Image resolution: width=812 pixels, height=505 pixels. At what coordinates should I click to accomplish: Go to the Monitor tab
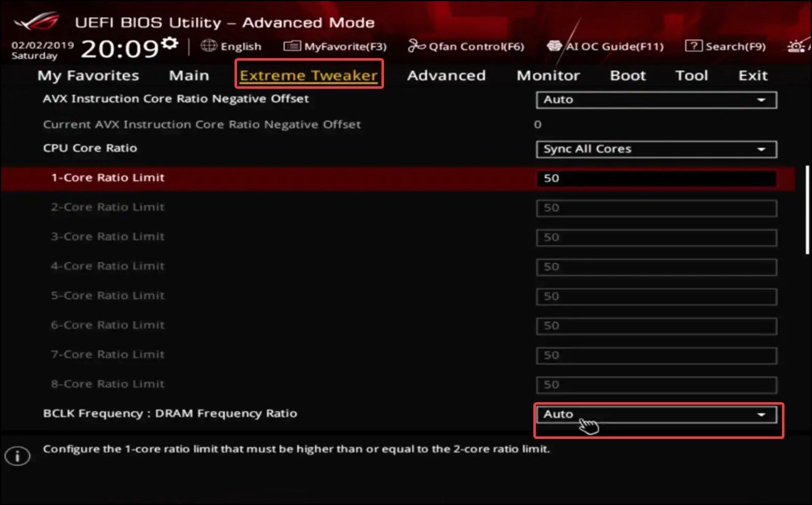548,75
